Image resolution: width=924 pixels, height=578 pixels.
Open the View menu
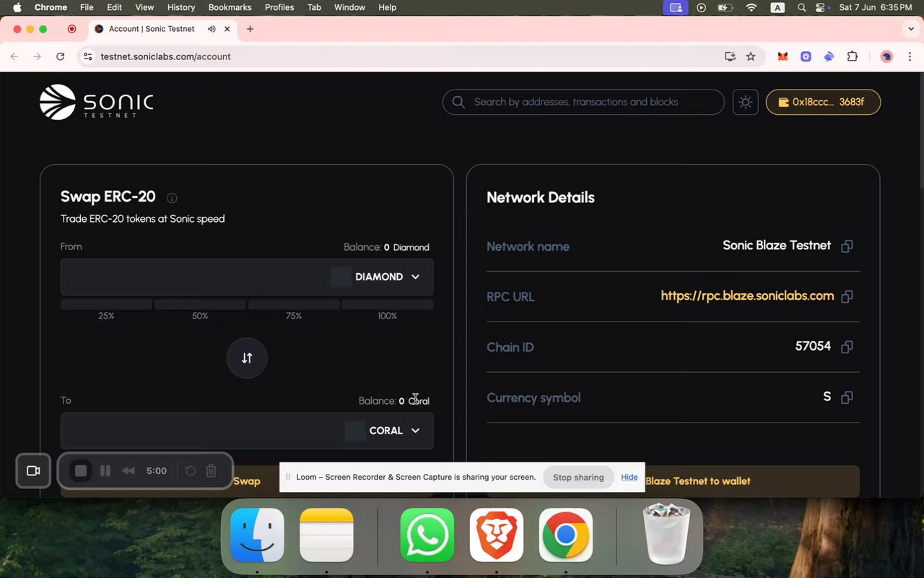(x=144, y=7)
